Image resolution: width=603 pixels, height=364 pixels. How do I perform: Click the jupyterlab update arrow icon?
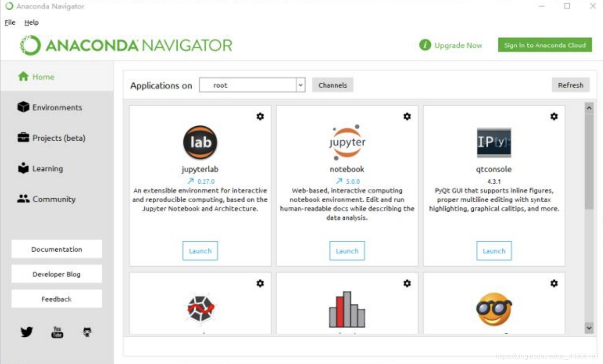(x=191, y=181)
